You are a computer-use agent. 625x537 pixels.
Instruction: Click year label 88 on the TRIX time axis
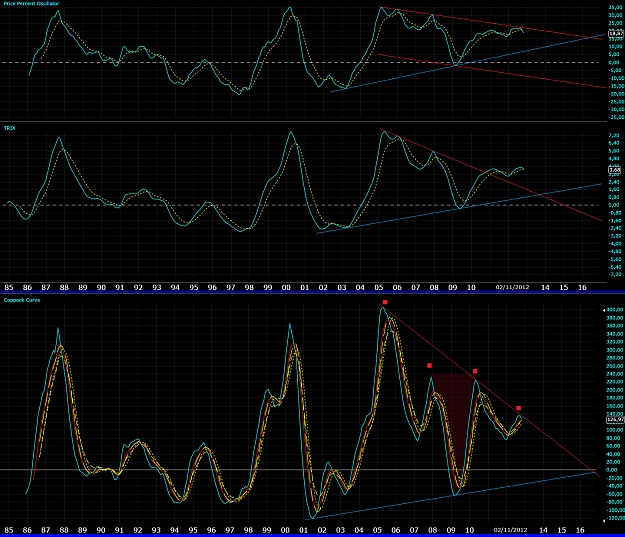point(64,287)
